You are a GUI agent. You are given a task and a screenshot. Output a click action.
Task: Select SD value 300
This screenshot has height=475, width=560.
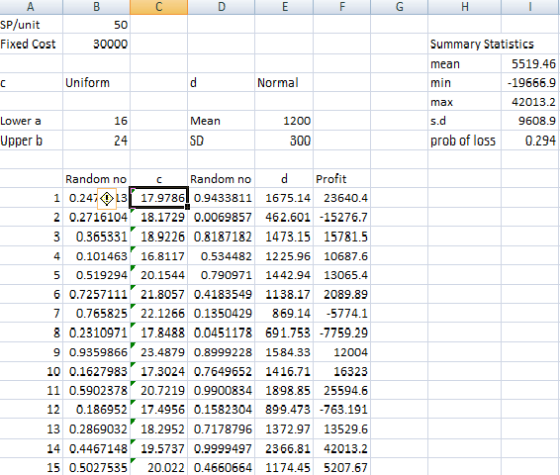(284, 140)
